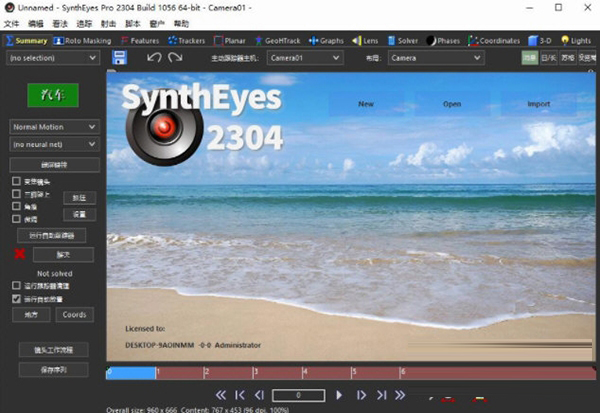
Task: Open the Camera01 active tracker host dropdown
Action: pyautogui.click(x=303, y=58)
